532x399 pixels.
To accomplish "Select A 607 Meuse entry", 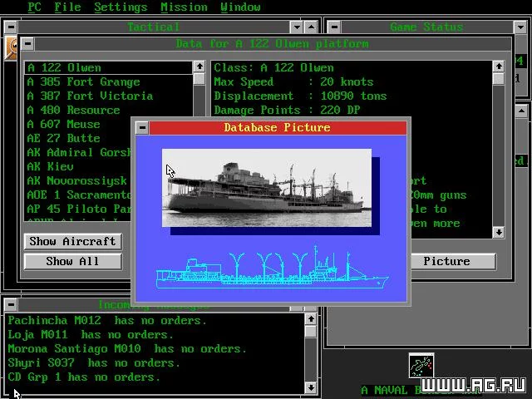I will point(78,124).
